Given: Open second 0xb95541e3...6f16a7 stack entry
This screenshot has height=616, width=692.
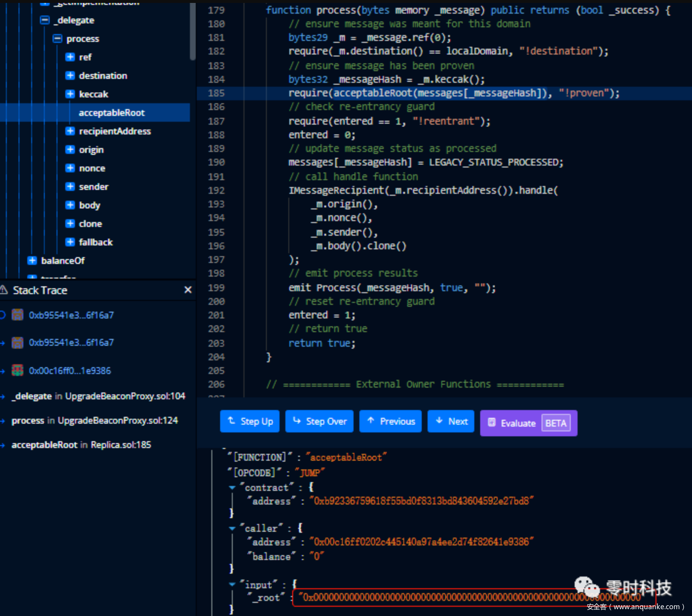Looking at the screenshot, I should tap(71, 342).
